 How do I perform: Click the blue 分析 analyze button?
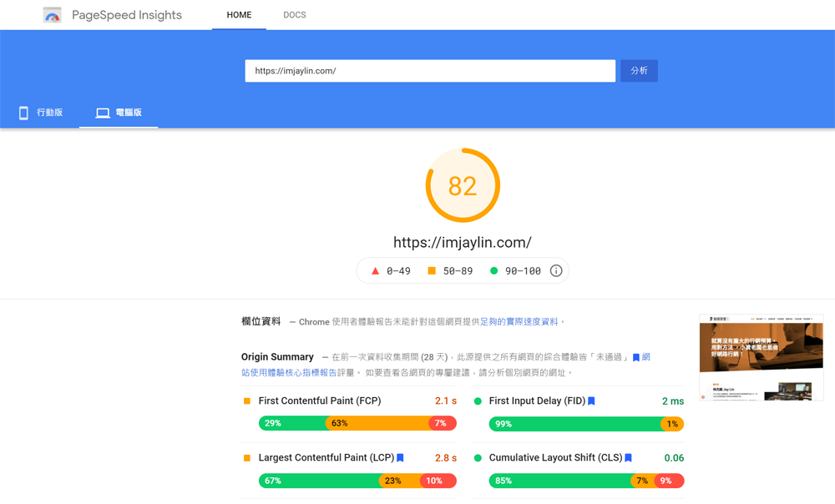tap(639, 71)
